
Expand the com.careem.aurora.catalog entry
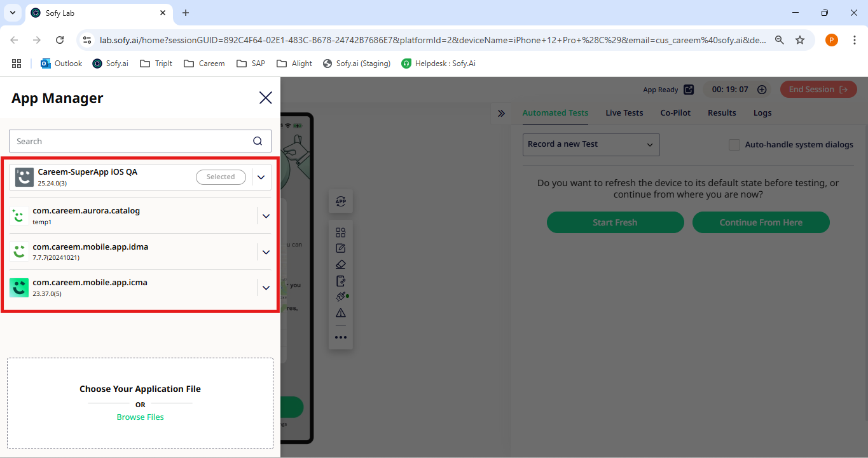pyautogui.click(x=266, y=216)
